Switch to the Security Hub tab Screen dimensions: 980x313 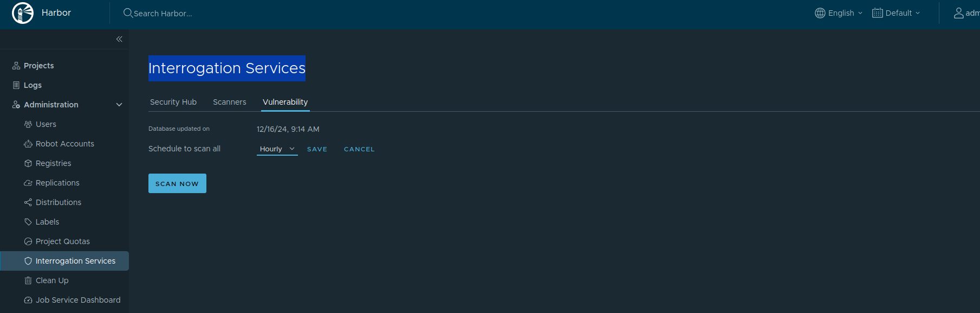point(173,102)
